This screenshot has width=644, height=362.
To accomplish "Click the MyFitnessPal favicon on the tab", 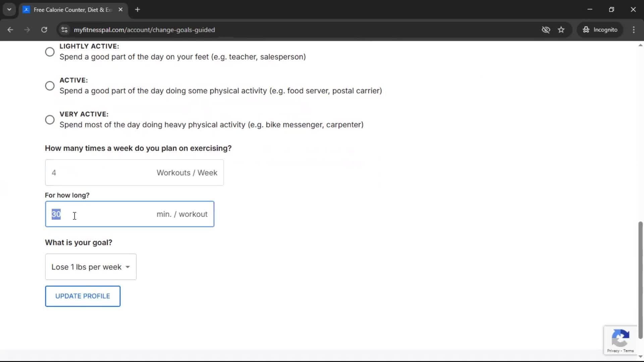I will tap(26, 10).
